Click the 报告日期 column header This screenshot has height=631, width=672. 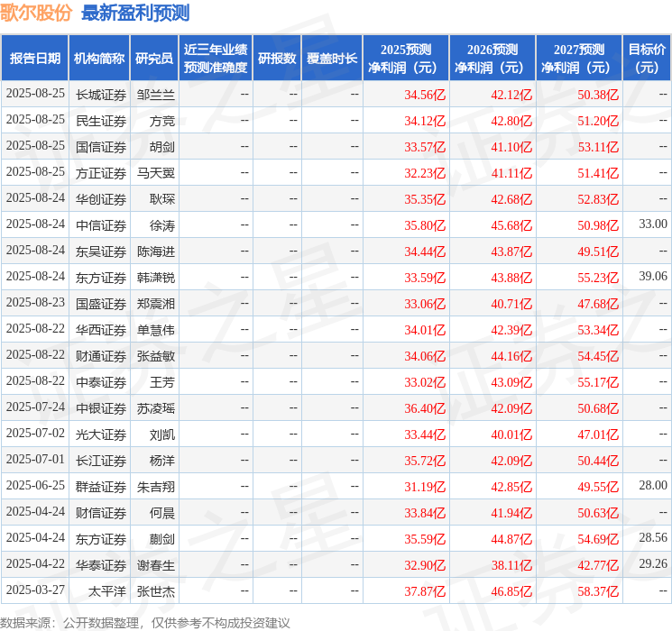[34, 59]
